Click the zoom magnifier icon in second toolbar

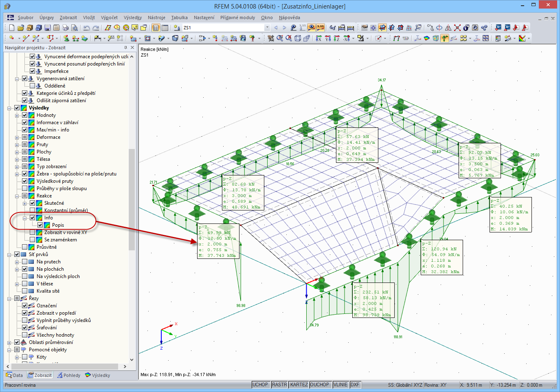(280, 38)
